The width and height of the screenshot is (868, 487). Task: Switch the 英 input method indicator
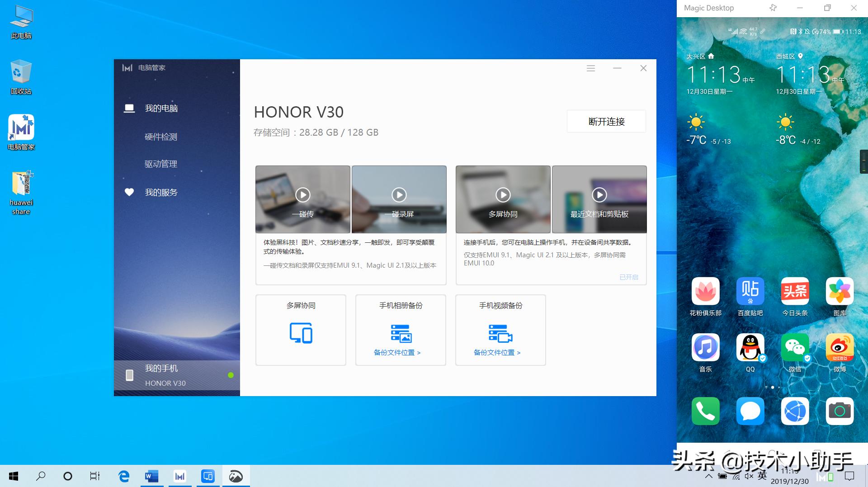[762, 475]
